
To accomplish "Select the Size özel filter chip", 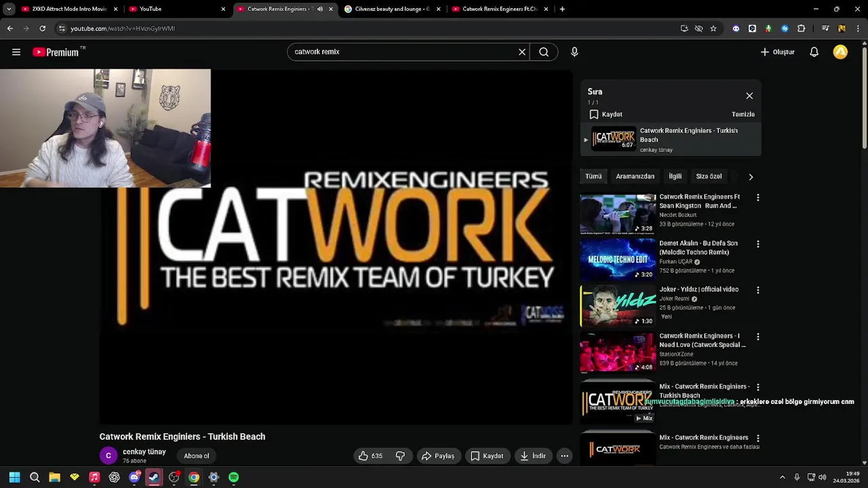I will [x=709, y=176].
